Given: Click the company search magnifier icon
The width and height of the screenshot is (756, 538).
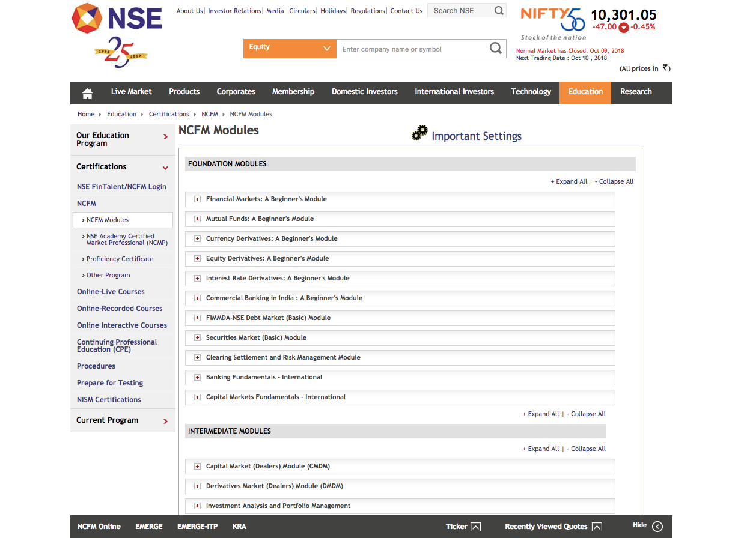Looking at the screenshot, I should 495,49.
